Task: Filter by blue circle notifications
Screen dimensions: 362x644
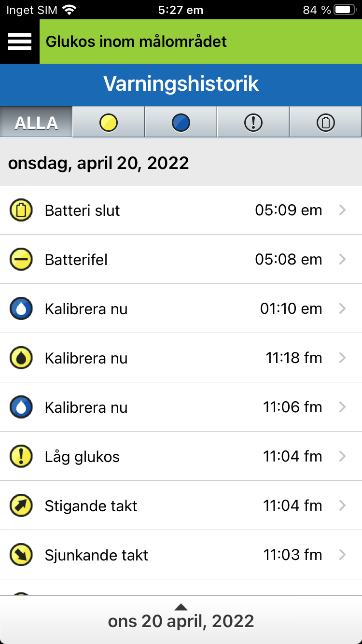Action: (181, 123)
